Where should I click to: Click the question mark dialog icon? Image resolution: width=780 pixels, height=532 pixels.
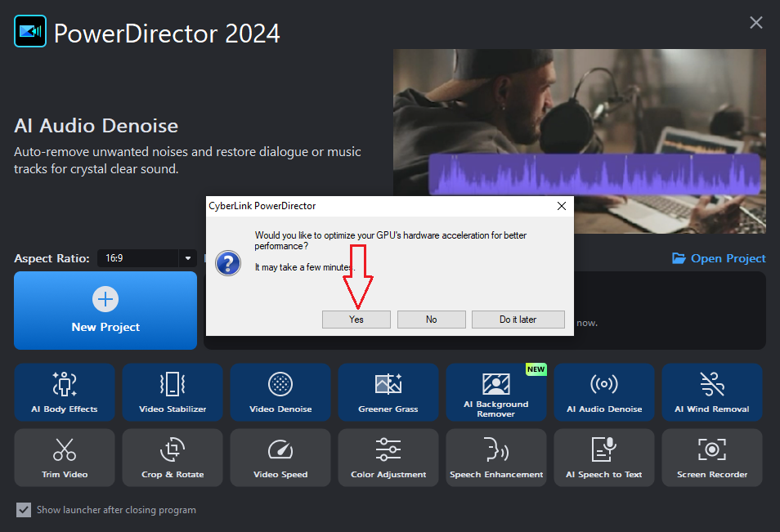tap(228, 262)
